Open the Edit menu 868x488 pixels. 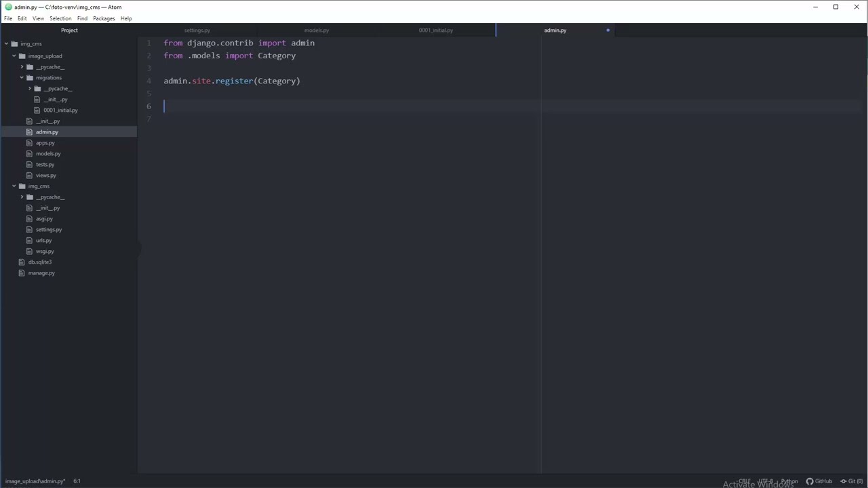click(x=22, y=18)
